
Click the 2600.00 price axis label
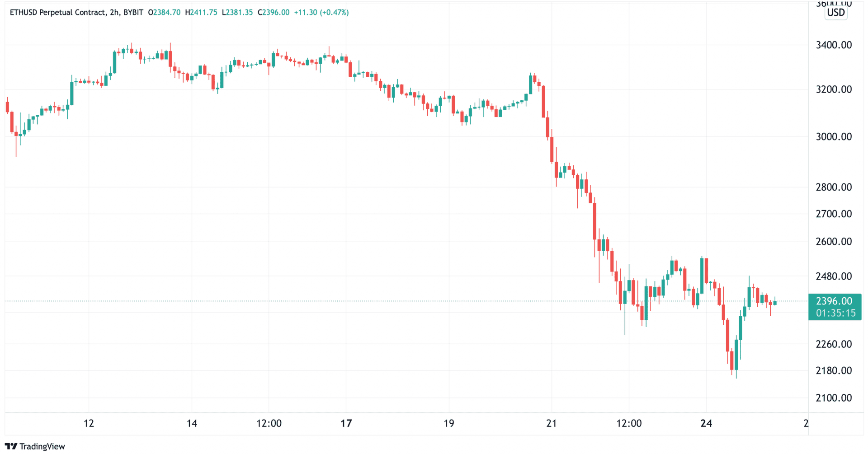(x=834, y=242)
